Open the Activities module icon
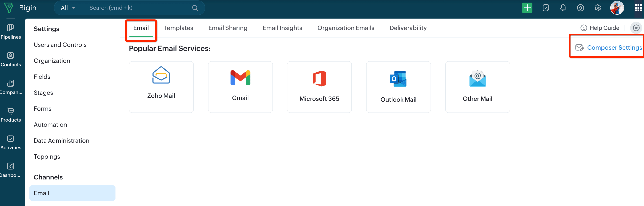Image resolution: width=644 pixels, height=206 pixels. [x=11, y=139]
